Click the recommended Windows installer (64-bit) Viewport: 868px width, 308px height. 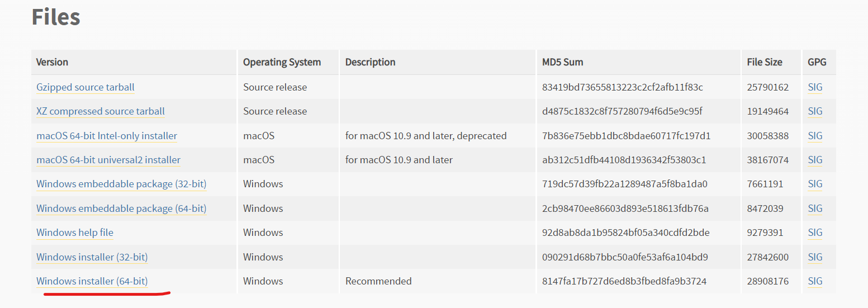[x=92, y=281]
